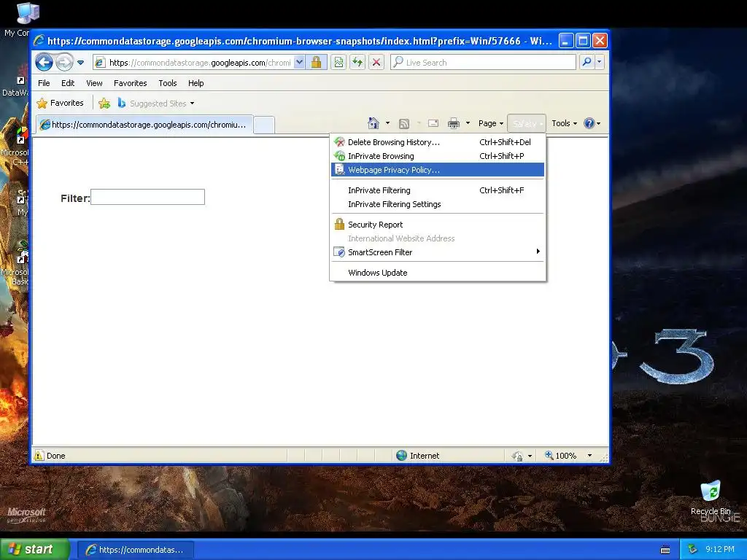Expand the Print dropdown arrow

(x=468, y=123)
